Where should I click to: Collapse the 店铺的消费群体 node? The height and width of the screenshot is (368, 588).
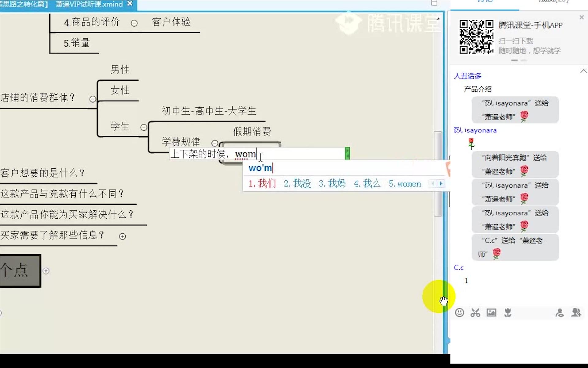point(93,99)
